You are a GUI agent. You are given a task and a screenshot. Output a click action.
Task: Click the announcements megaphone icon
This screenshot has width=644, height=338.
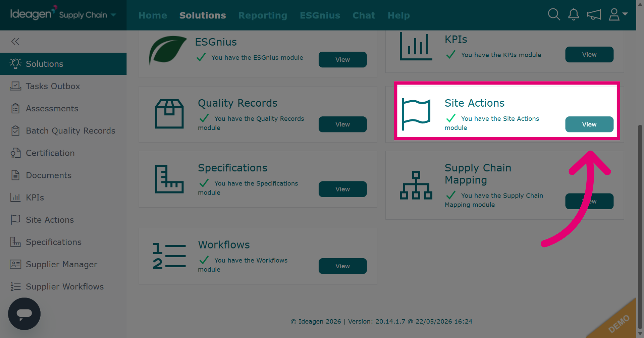click(x=594, y=14)
